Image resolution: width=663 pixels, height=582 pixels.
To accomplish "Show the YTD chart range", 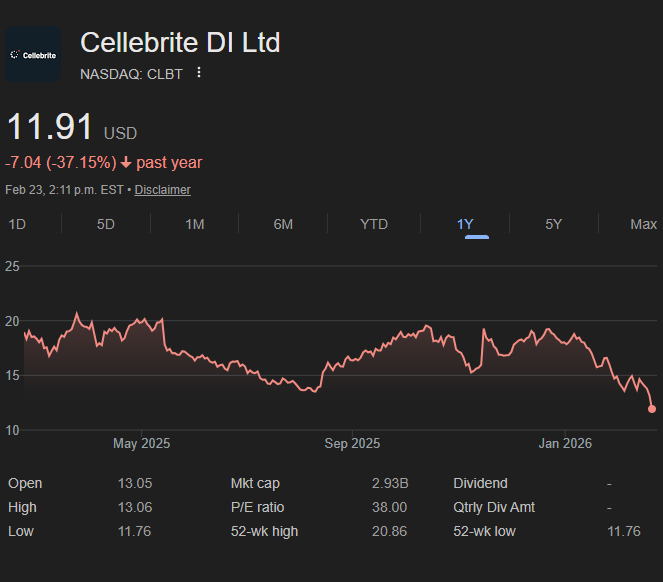I will (374, 224).
